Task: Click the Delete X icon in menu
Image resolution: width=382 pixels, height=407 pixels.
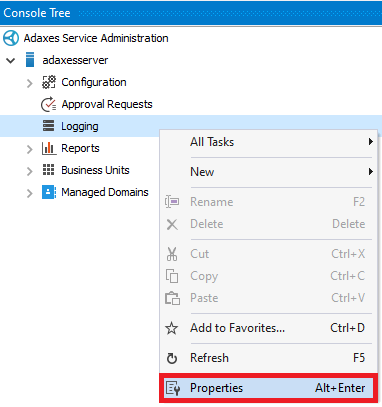Action: (172, 224)
